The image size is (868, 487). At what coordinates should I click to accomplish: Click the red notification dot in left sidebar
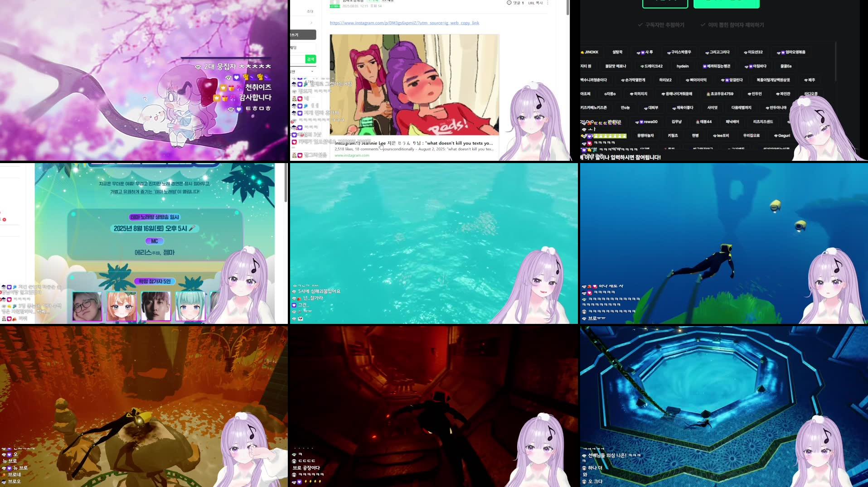4,220
